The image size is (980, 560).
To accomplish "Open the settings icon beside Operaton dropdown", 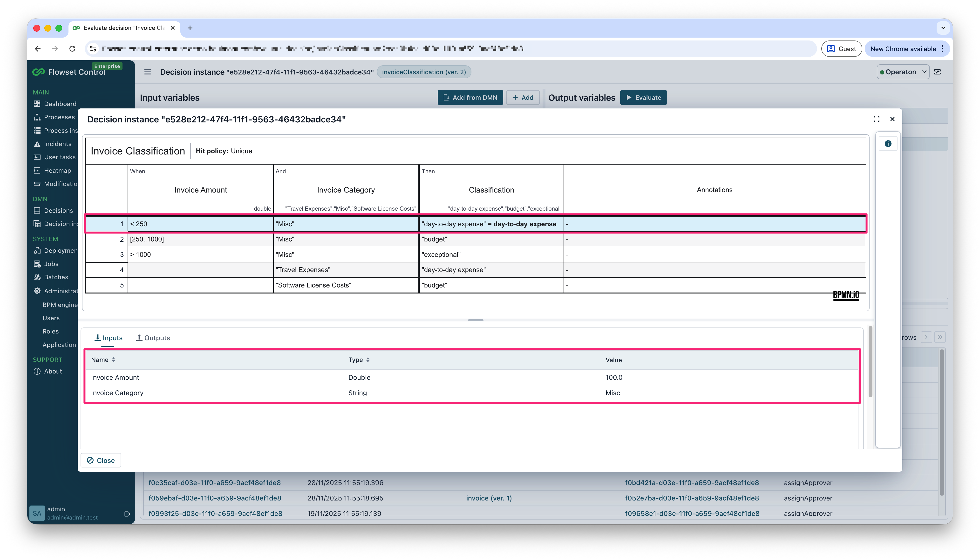I will 937,72.
